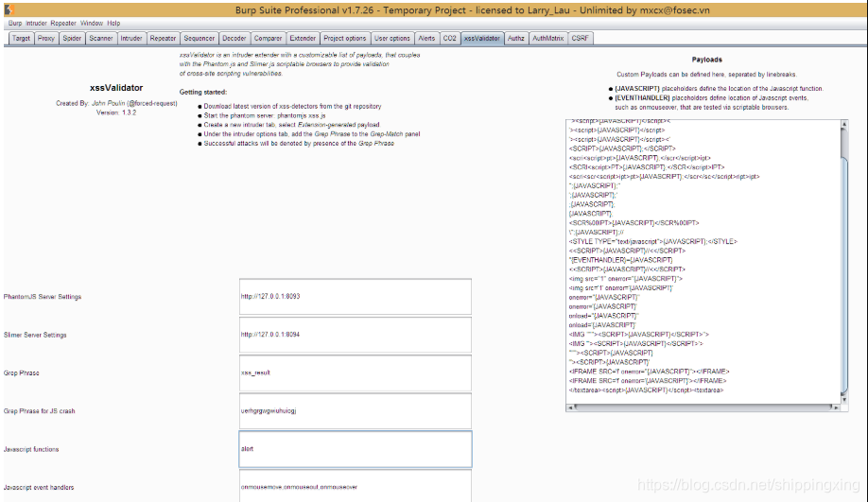Switch to the Decoder tab
The height and width of the screenshot is (502, 868).
(x=234, y=38)
